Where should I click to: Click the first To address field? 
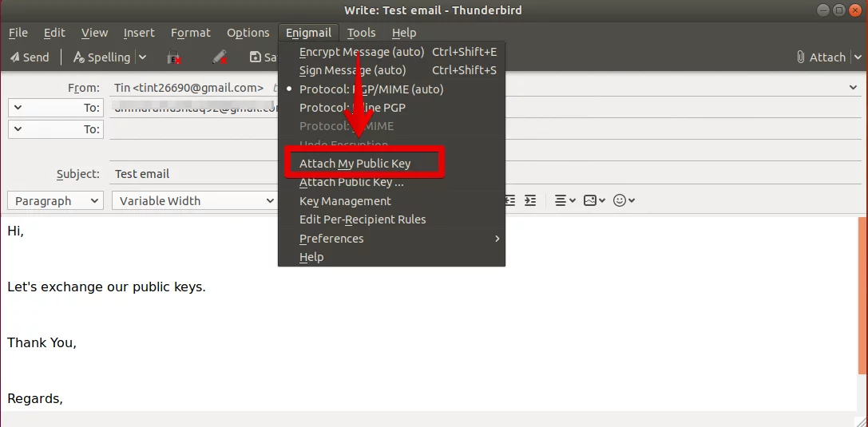click(x=194, y=107)
